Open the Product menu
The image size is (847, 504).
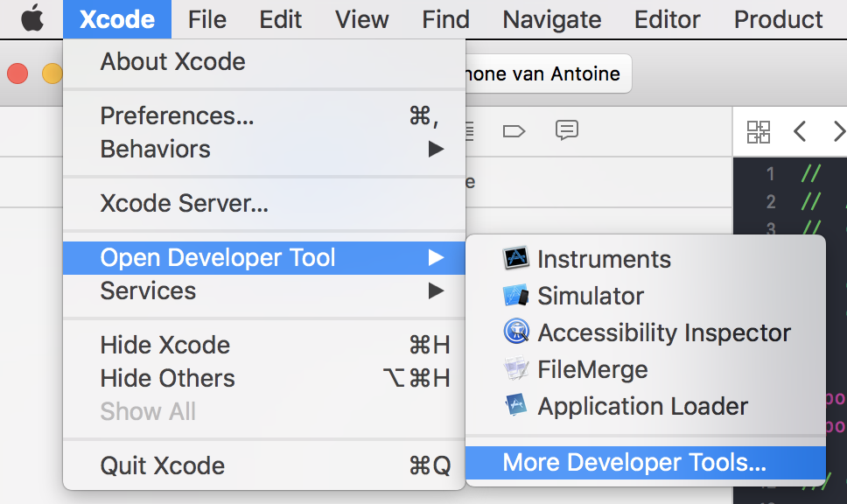click(778, 19)
